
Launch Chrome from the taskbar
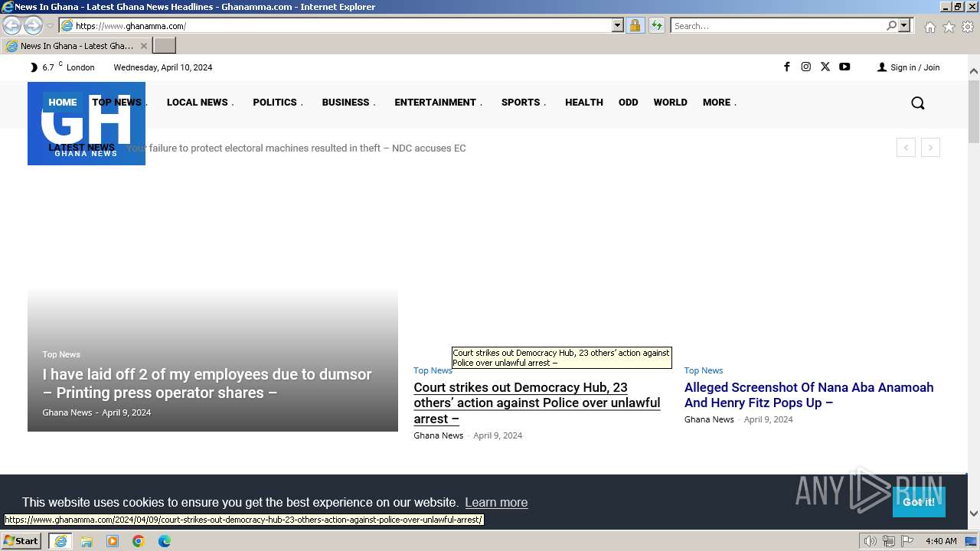click(139, 541)
